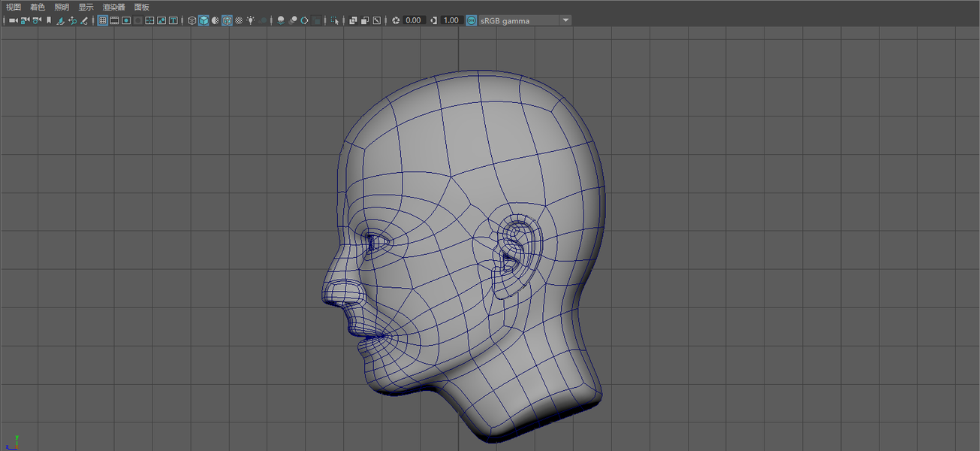Click the Gamma value field showing 1.00
This screenshot has height=451, width=980.
point(451,20)
